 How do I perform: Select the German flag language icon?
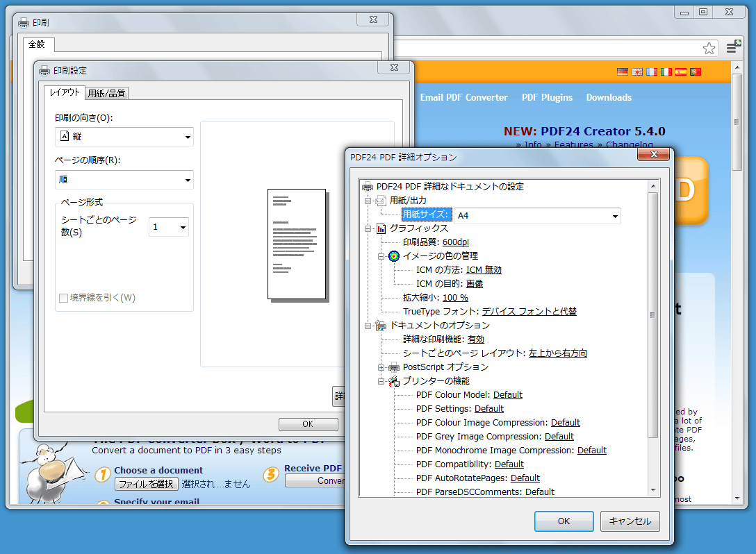point(623,72)
